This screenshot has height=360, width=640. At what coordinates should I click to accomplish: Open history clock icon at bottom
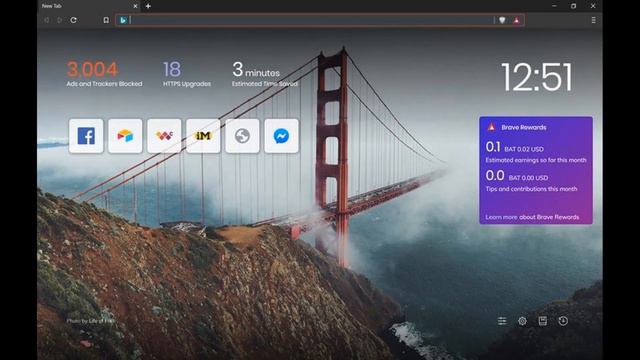point(563,321)
